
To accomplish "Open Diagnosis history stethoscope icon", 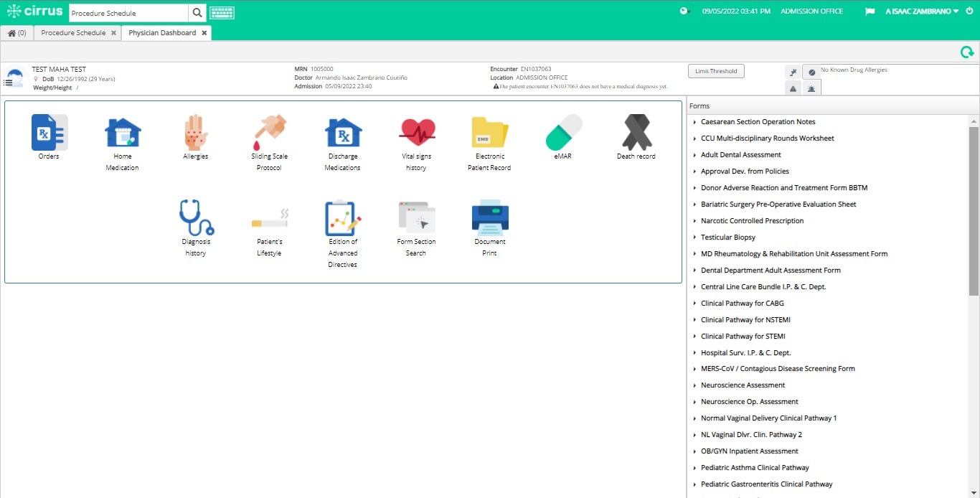I will (196, 217).
